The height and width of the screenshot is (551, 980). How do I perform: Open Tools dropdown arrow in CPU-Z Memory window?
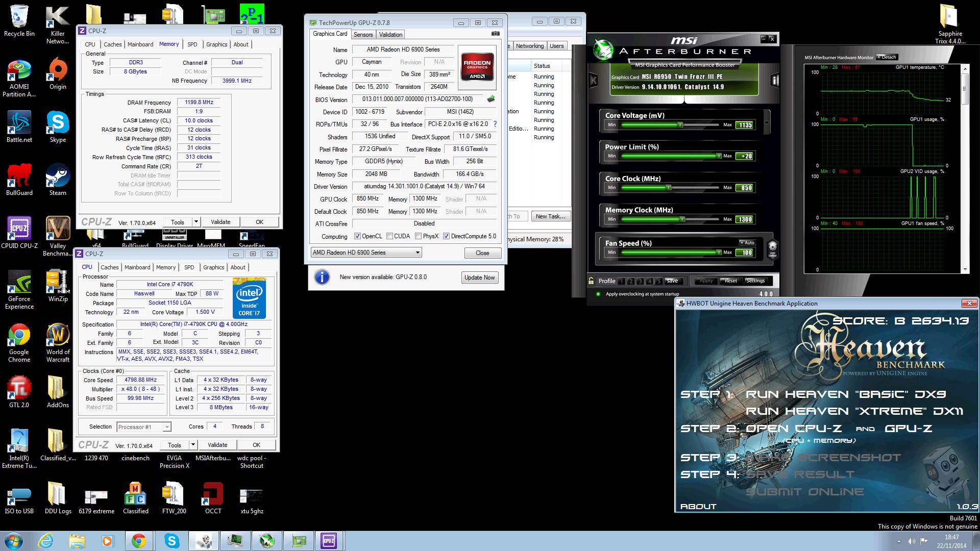(x=195, y=222)
